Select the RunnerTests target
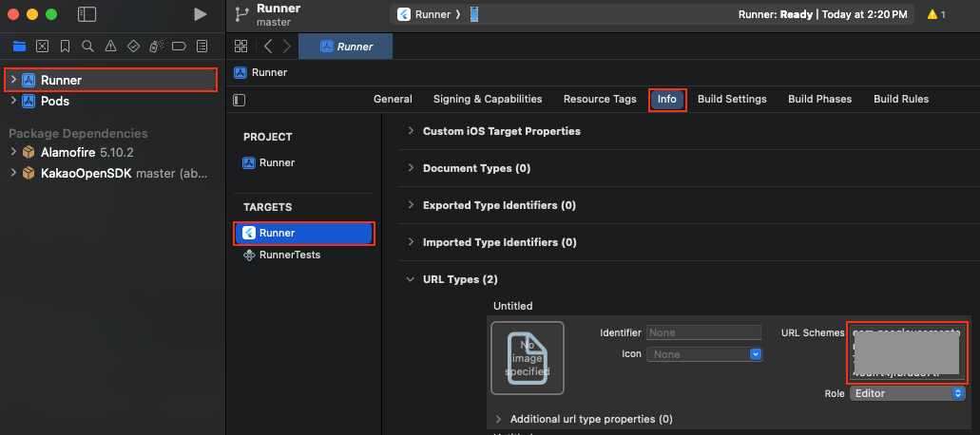This screenshot has width=980, height=435. [x=281, y=255]
